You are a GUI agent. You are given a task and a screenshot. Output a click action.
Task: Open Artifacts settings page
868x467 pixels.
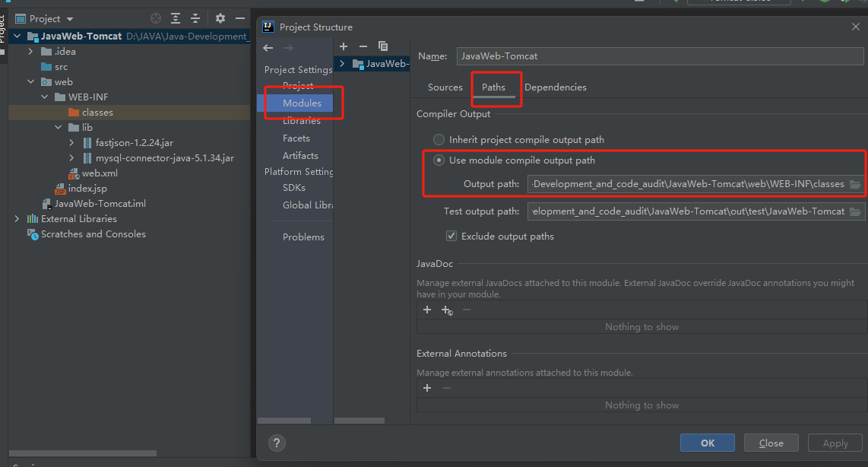click(x=300, y=156)
